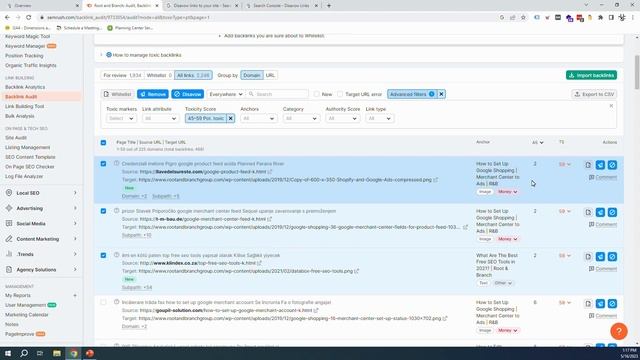Select the All links tab
640x360 pixels.
tap(193, 75)
